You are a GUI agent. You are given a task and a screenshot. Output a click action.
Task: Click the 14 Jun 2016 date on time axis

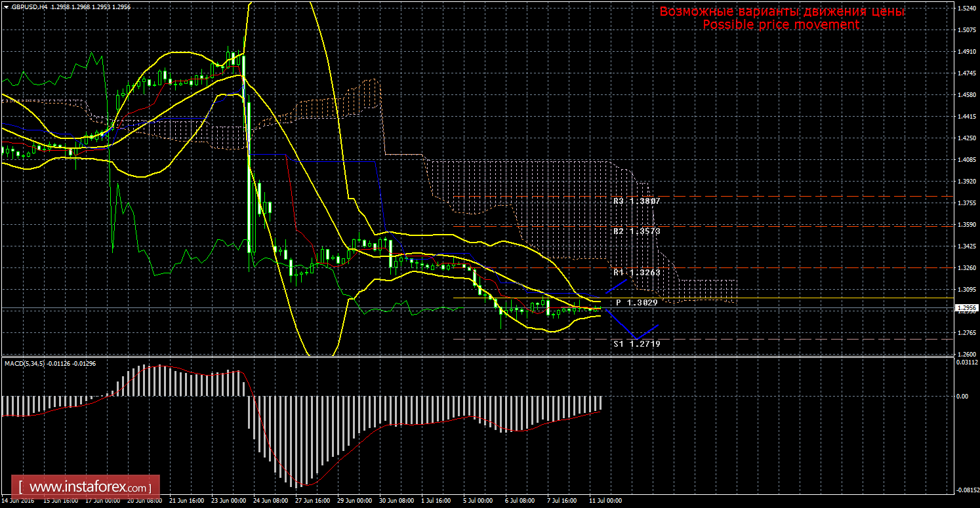point(18,500)
